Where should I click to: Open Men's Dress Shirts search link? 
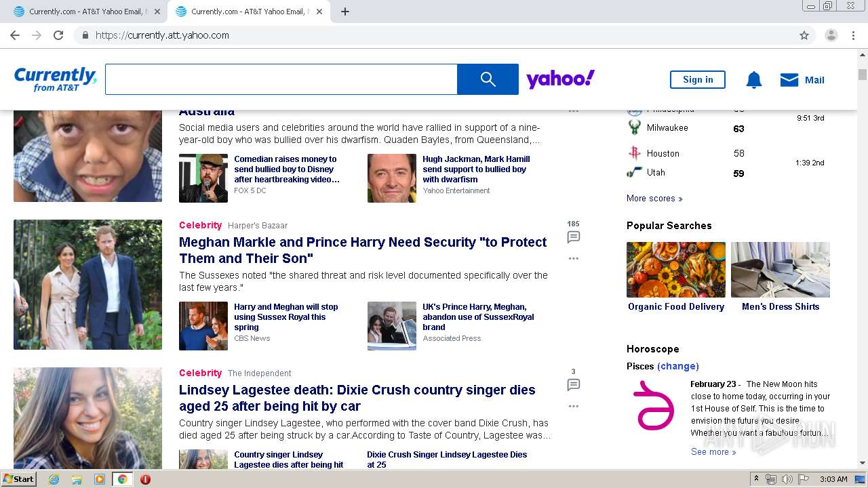pos(781,307)
